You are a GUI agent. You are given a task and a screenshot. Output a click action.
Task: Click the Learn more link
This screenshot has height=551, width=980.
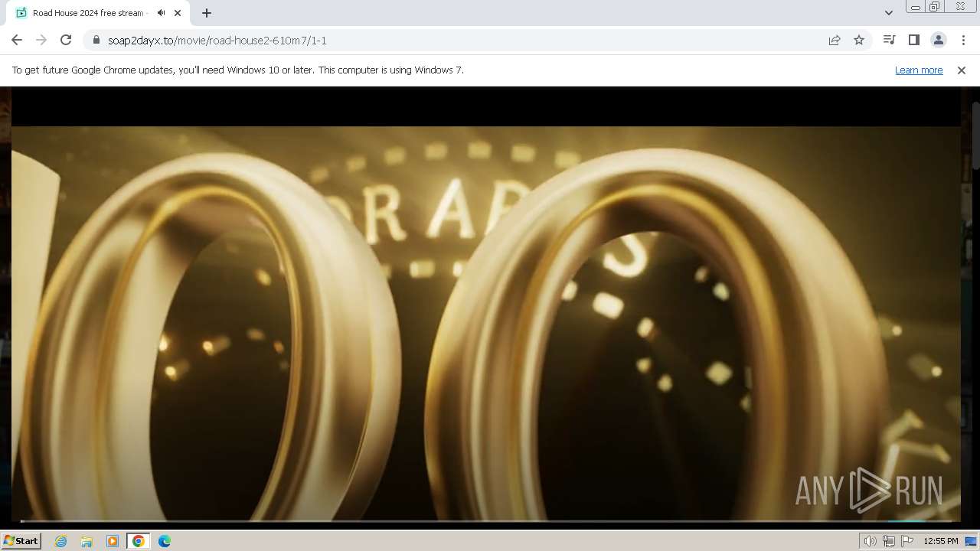point(919,70)
